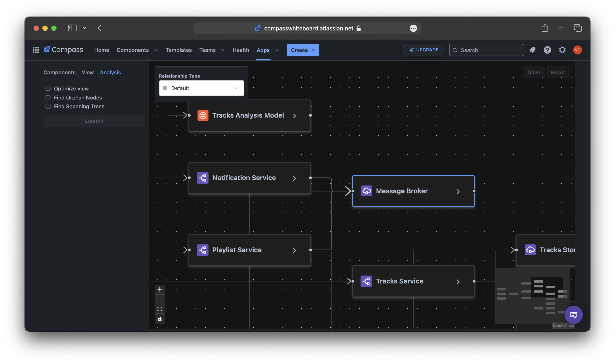Screen dimensions: 615x364
Task: Click the UPGRADE button
Action: click(x=423, y=50)
